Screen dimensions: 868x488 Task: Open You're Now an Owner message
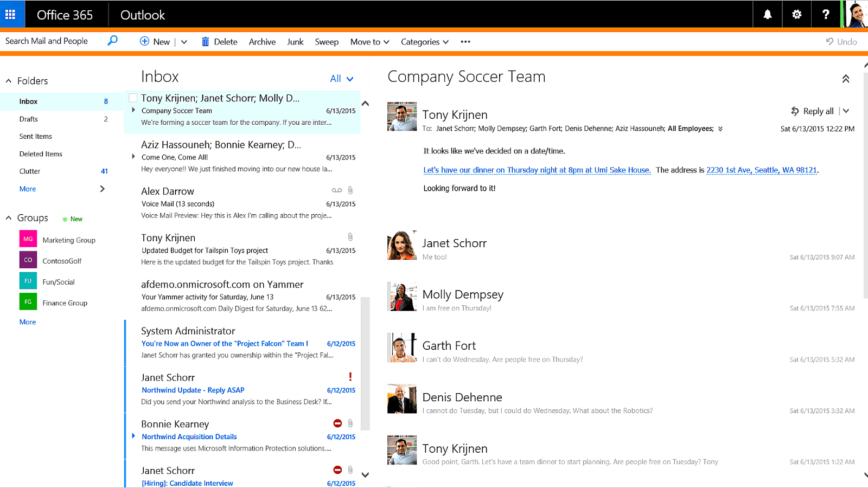[x=242, y=343]
